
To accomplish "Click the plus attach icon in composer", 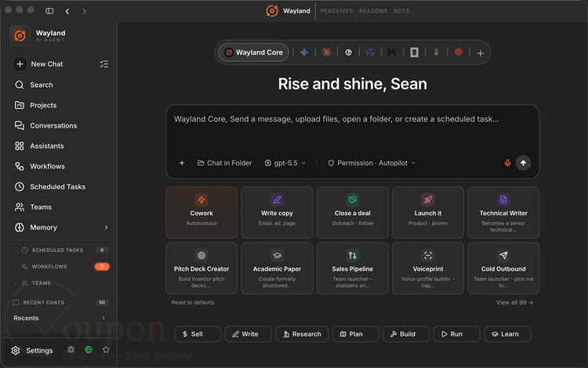I will (182, 163).
